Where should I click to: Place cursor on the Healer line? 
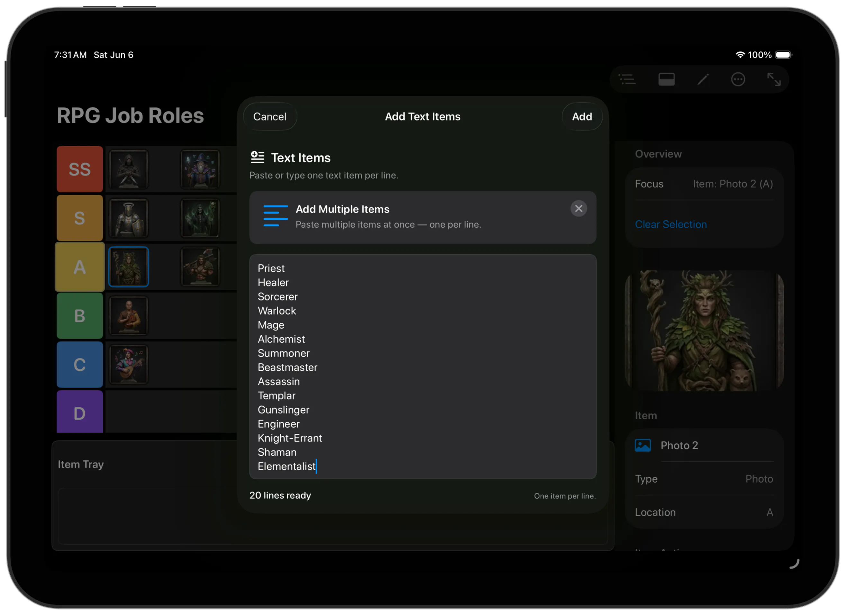tap(274, 283)
